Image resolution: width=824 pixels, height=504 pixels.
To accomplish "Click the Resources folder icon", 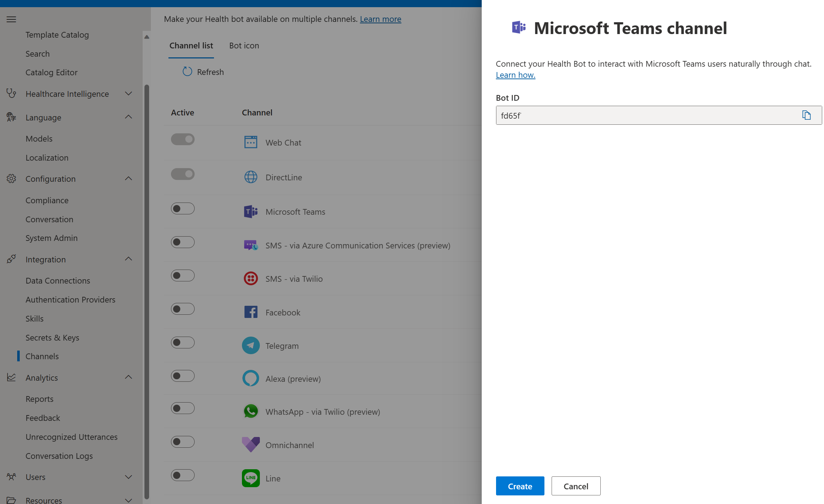I will (11, 500).
